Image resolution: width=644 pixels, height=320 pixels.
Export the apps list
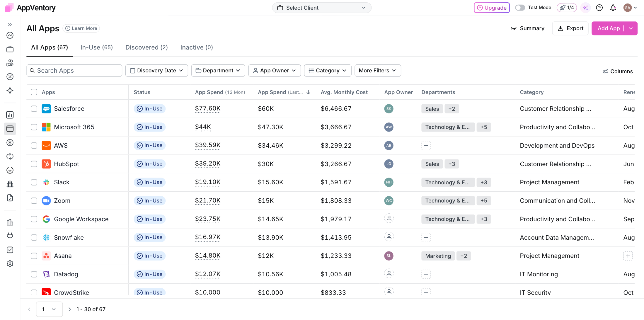570,28
